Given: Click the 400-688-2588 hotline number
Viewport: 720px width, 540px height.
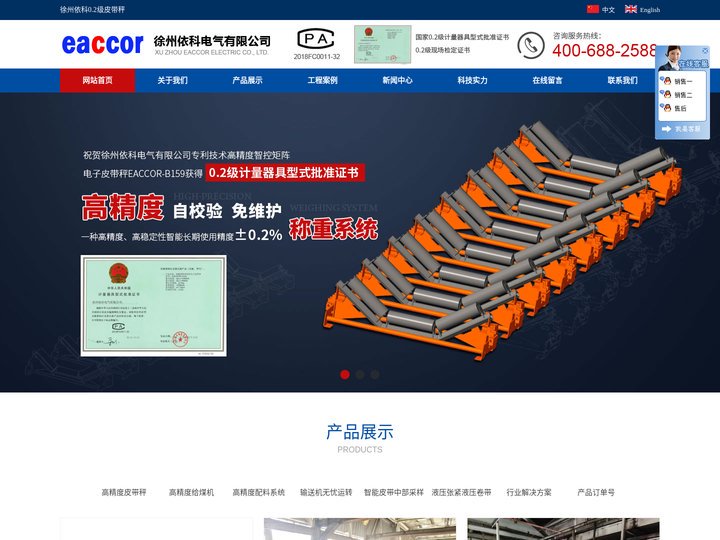Looking at the screenshot, I should point(604,51).
